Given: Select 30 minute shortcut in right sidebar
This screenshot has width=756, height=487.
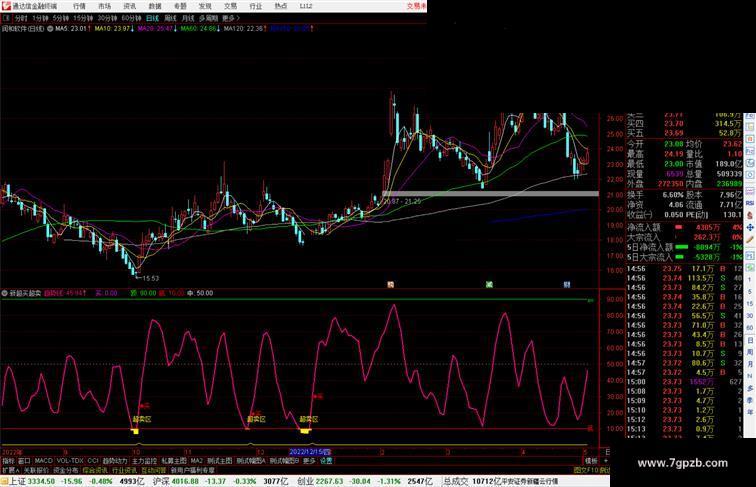Looking at the screenshot, I should pyautogui.click(x=750, y=316).
